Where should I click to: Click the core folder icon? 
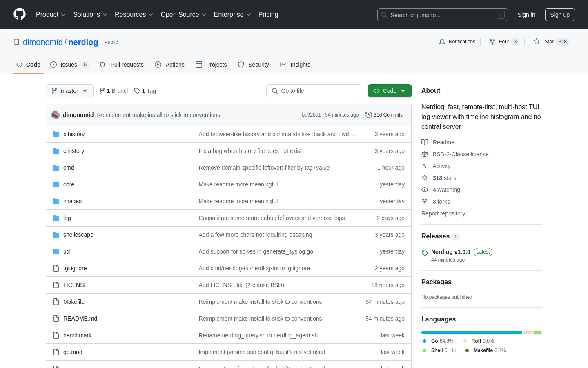[x=56, y=184]
